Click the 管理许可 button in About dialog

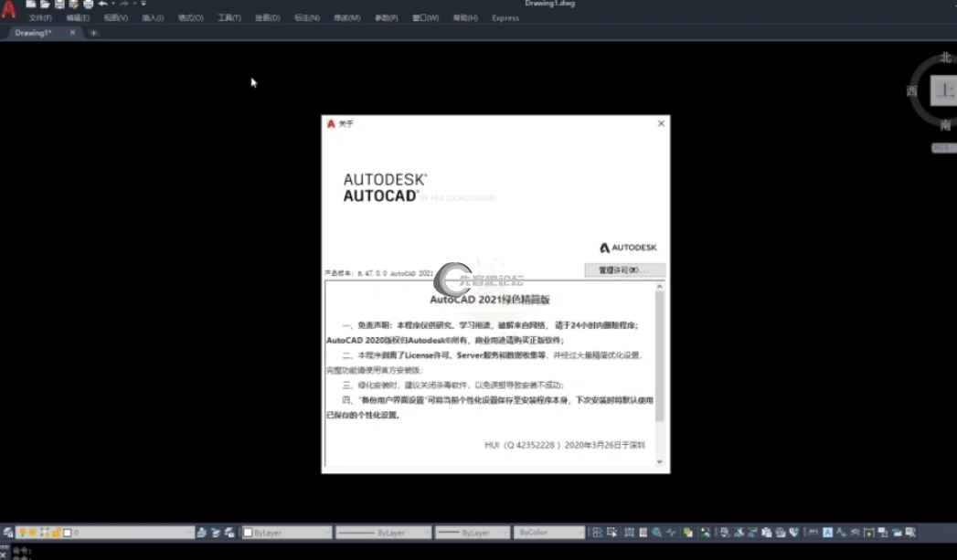click(624, 270)
